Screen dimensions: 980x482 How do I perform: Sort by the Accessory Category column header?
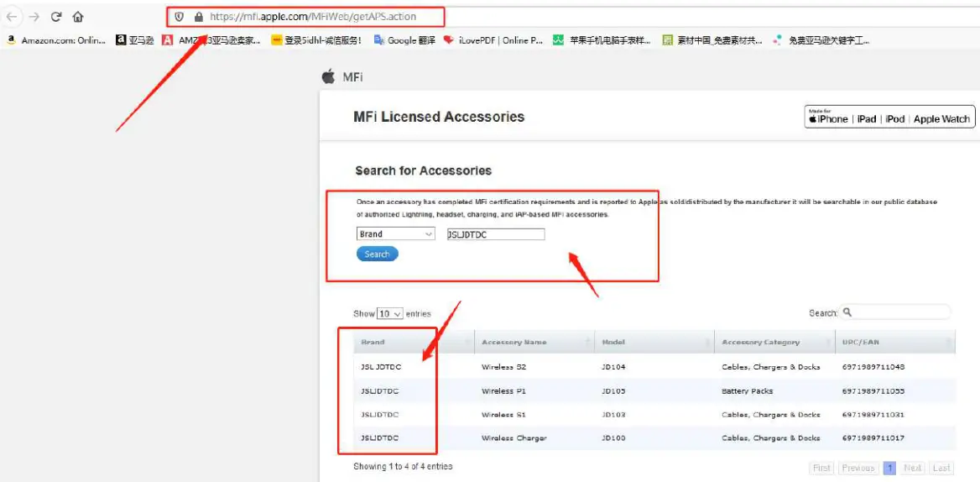coord(774,342)
